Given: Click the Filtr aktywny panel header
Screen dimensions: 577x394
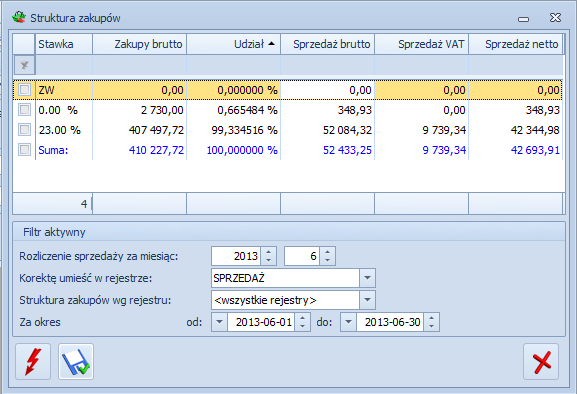Looking at the screenshot, I should tap(289, 232).
